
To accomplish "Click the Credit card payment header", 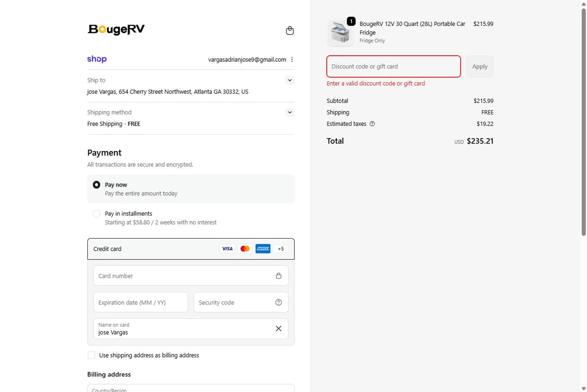I will click(191, 249).
